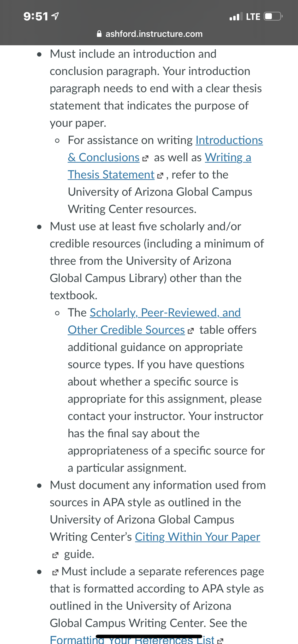Click external link icon before Must include a separate
The image size is (298, 644).
pyautogui.click(x=55, y=573)
